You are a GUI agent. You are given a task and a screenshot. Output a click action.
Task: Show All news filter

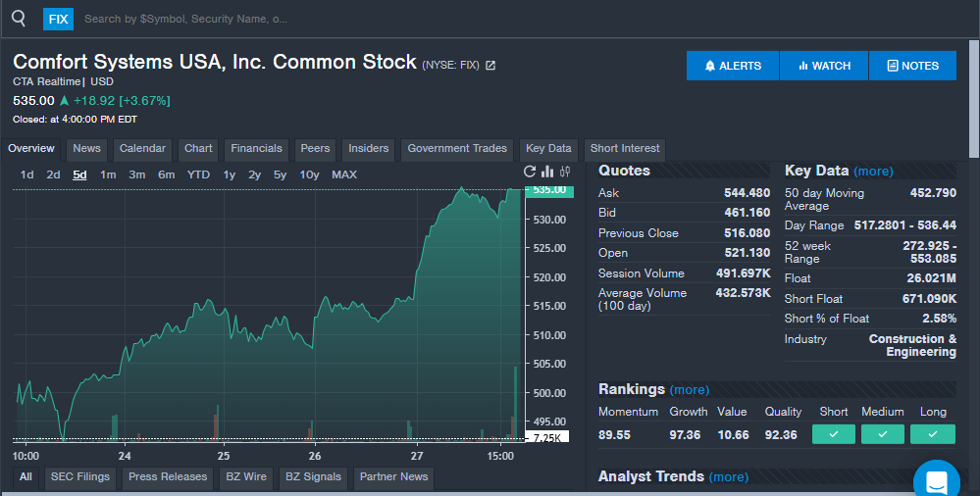coord(26,476)
